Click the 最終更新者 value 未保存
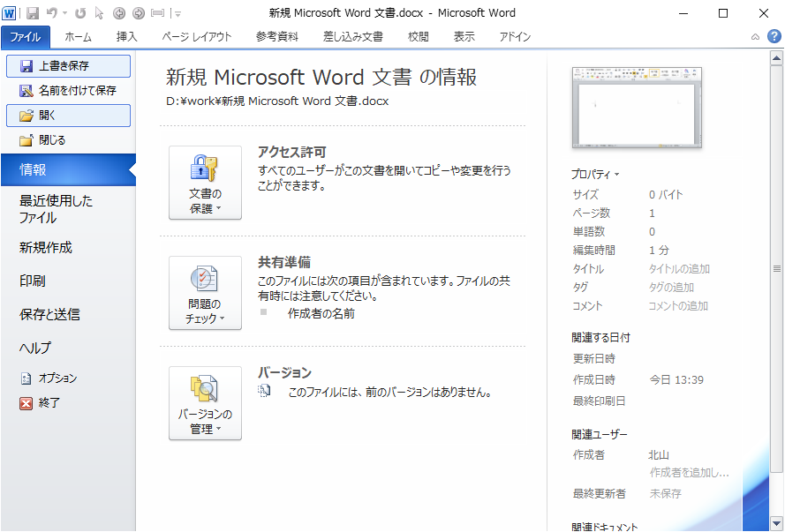This screenshot has height=532, width=785. click(x=666, y=494)
